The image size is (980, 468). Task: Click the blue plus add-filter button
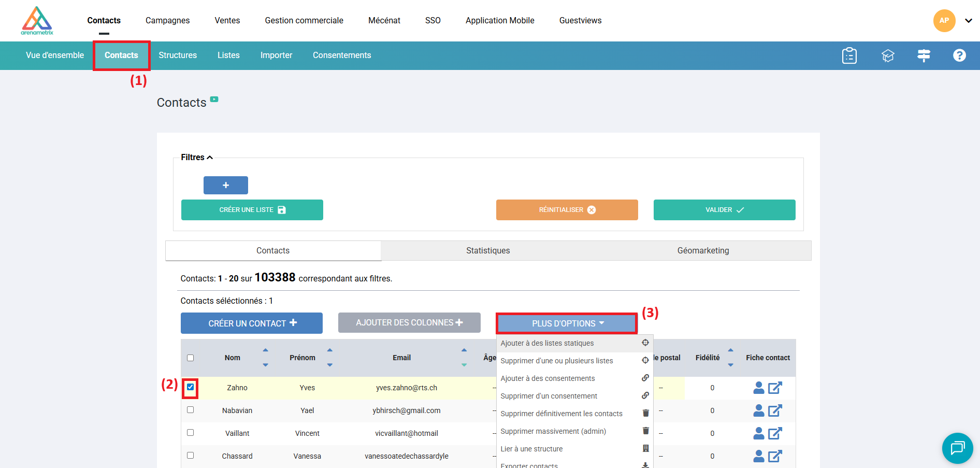click(x=226, y=185)
